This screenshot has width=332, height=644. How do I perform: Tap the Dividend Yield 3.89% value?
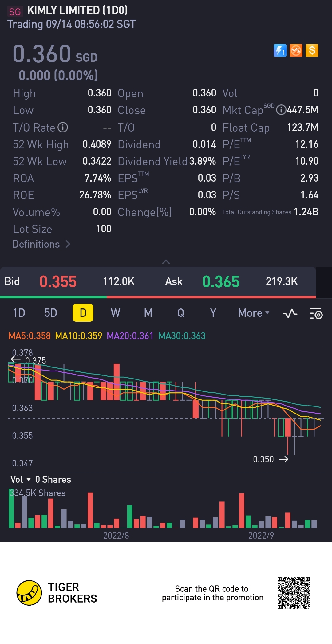tap(203, 161)
